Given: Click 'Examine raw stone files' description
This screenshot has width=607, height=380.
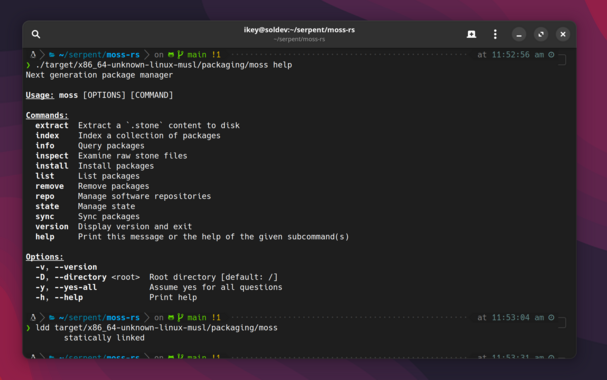Looking at the screenshot, I should (x=132, y=156).
